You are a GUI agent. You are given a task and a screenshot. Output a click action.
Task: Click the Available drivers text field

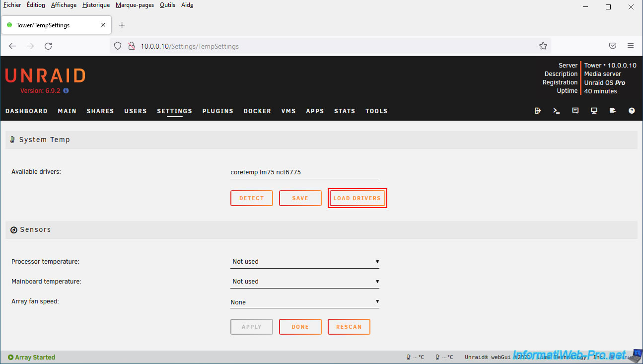click(x=304, y=172)
